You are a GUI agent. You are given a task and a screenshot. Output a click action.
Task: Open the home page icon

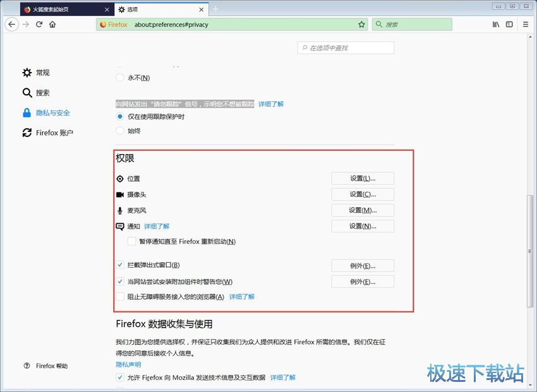tap(52, 24)
